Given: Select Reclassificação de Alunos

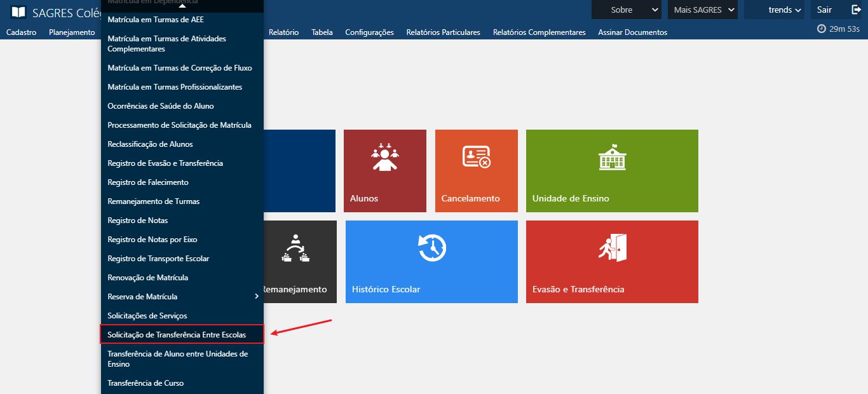Looking at the screenshot, I should (x=182, y=144).
